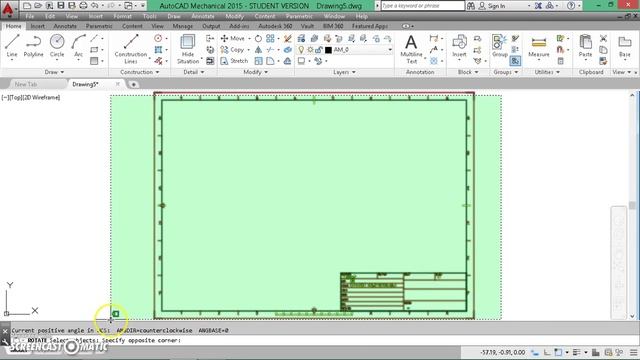Click the Undo arrow in Quick Access toolbar
Screen dimensions: 640x360
95,6
